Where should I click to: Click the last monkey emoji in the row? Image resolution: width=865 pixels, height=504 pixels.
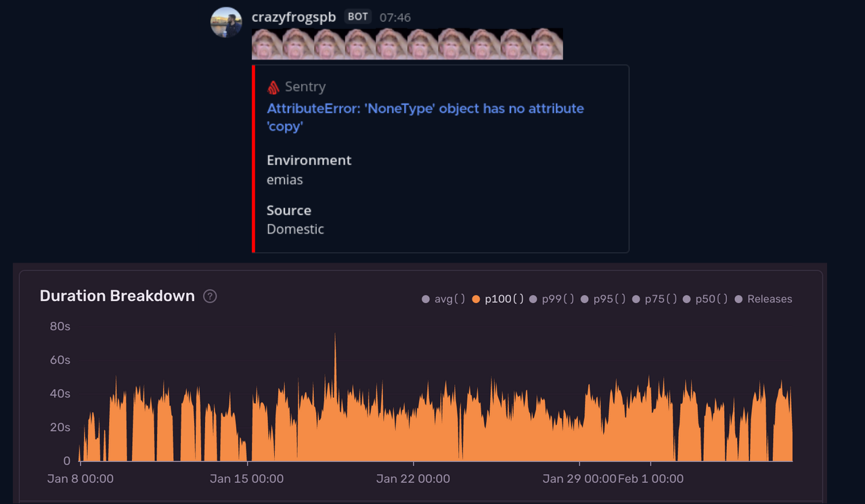click(x=547, y=44)
